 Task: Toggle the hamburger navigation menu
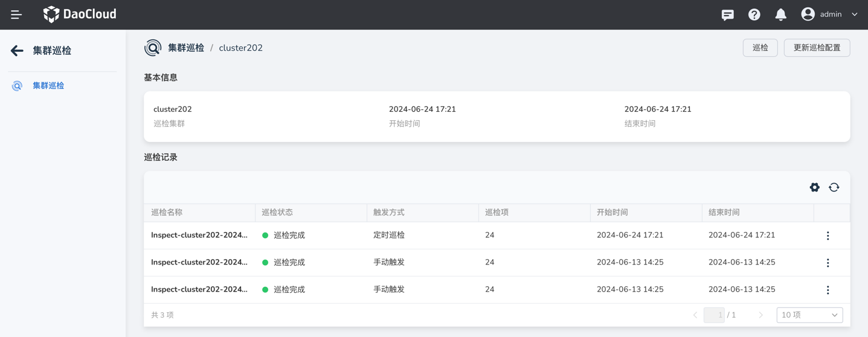(16, 14)
